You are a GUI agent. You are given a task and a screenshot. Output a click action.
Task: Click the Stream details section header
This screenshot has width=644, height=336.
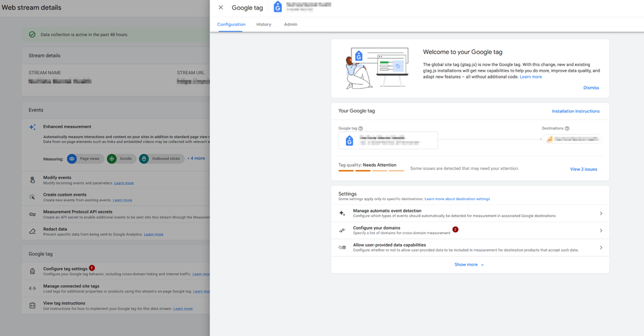point(45,55)
